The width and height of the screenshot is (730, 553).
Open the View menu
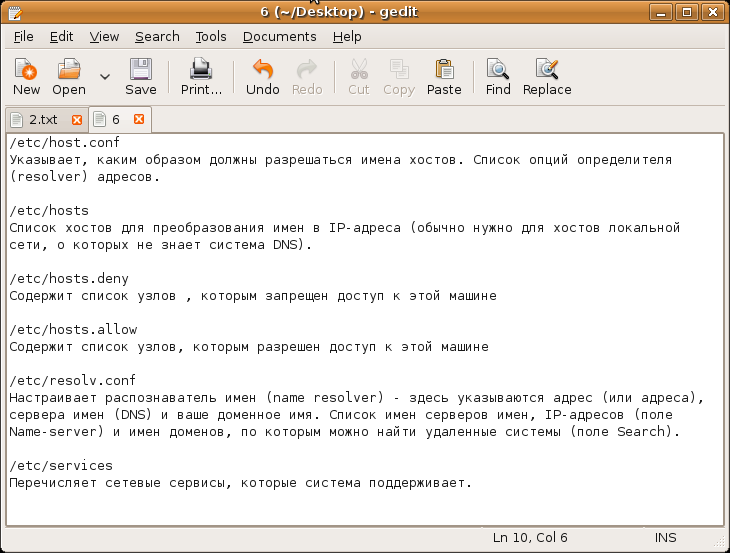click(104, 36)
